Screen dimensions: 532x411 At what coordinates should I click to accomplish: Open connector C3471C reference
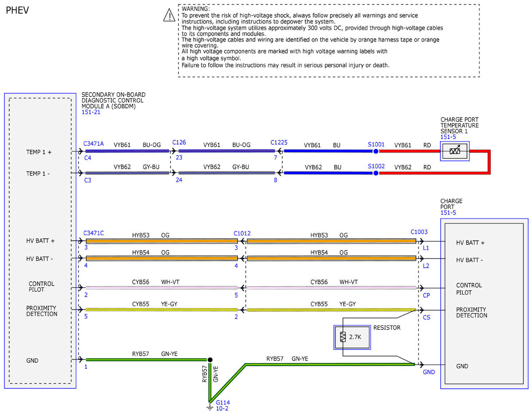94,233
